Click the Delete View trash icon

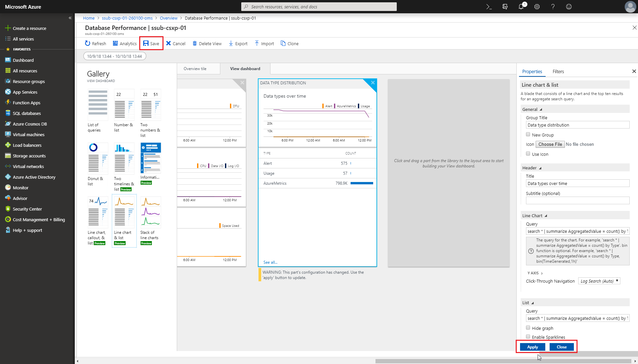[x=195, y=43]
